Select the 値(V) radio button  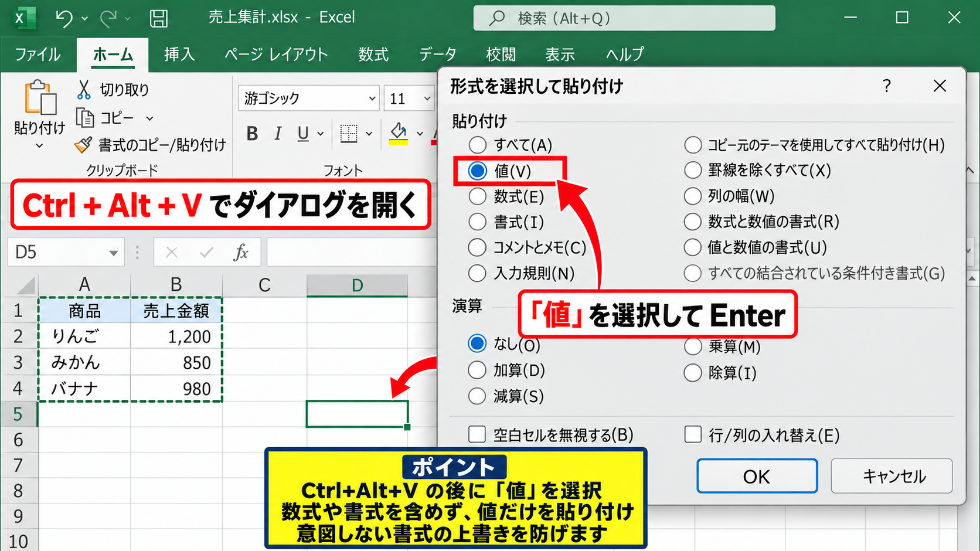pyautogui.click(x=478, y=171)
